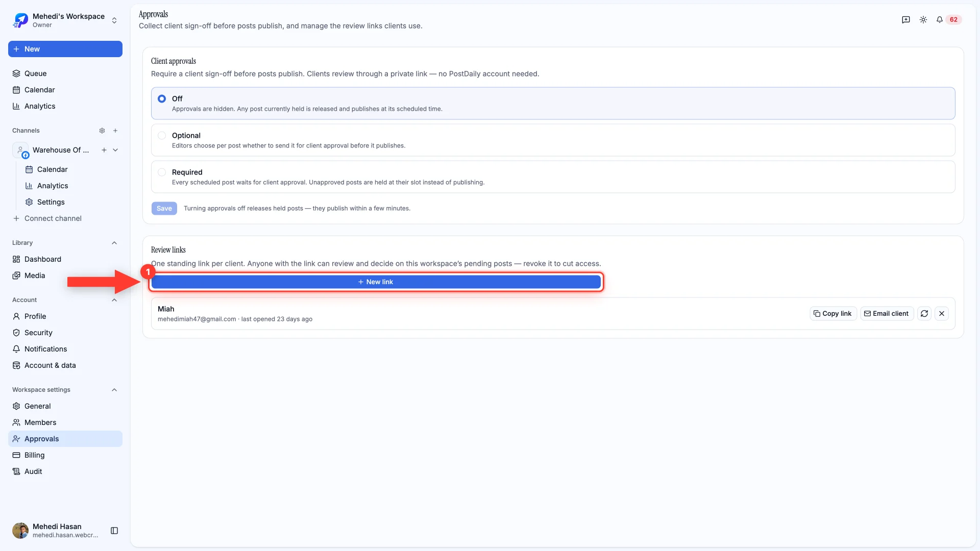Collapse the Workspace settings section
This screenshot has width=980, height=551.
[x=114, y=390]
